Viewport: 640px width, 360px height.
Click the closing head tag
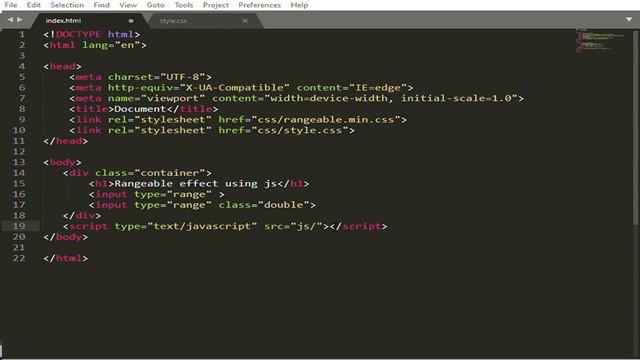[66, 141]
